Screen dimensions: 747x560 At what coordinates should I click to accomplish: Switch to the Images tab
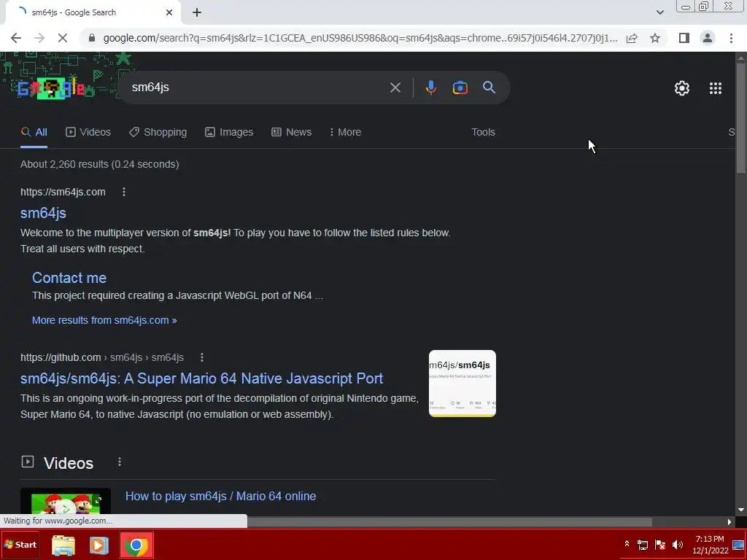tap(229, 133)
